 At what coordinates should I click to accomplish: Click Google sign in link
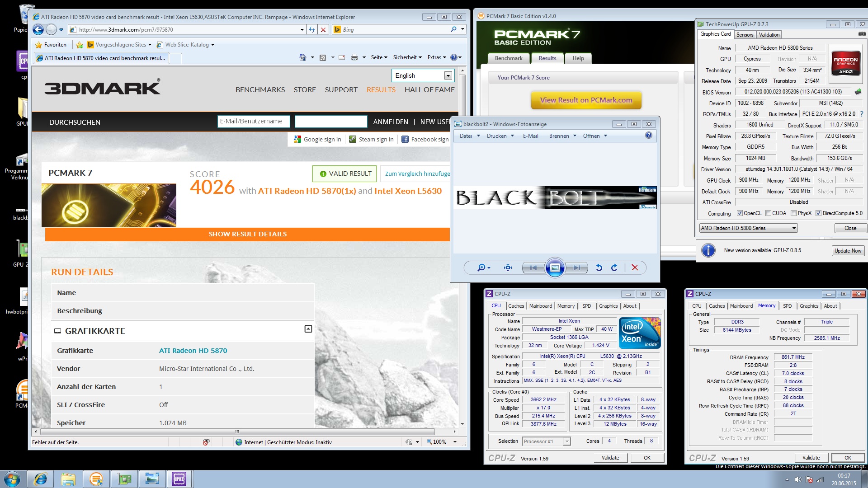[317, 139]
